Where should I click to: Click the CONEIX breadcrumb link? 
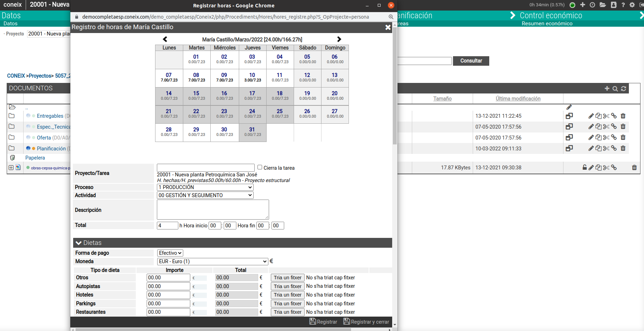[x=16, y=76]
